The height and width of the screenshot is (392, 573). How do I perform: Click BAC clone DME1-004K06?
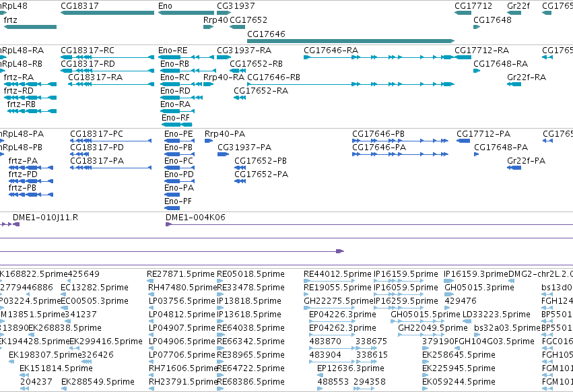370,224
